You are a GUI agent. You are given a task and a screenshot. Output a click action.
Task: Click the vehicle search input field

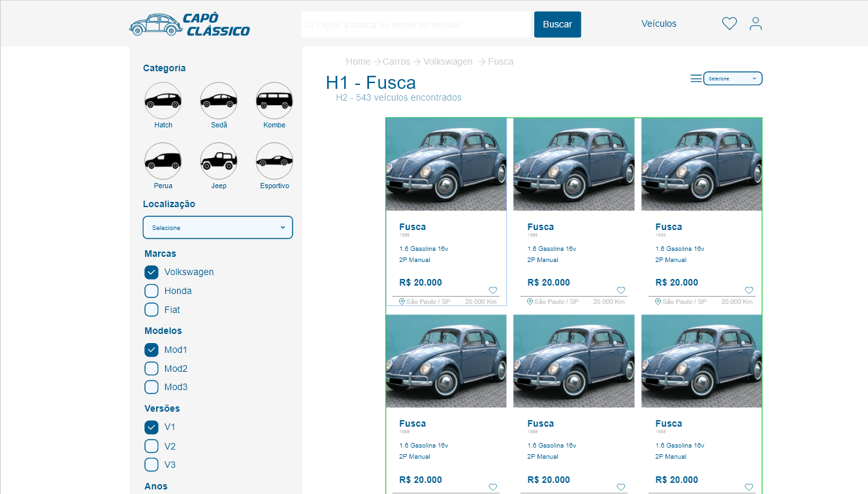(415, 24)
